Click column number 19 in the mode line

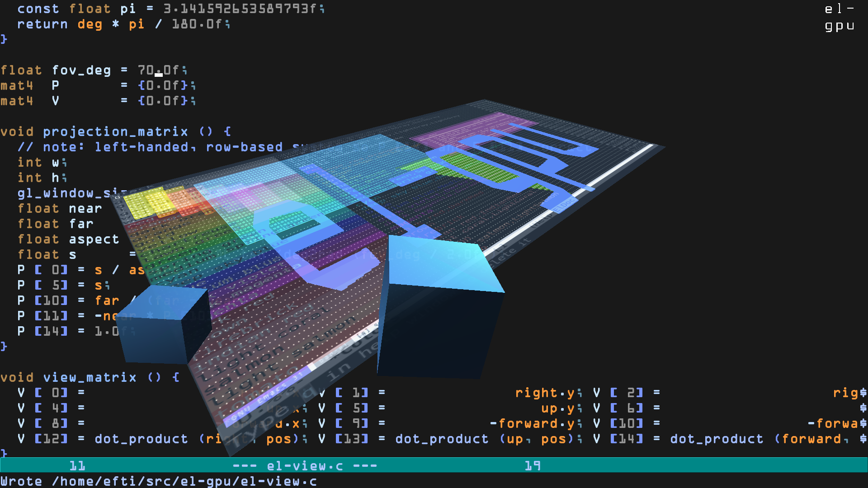coord(533,466)
